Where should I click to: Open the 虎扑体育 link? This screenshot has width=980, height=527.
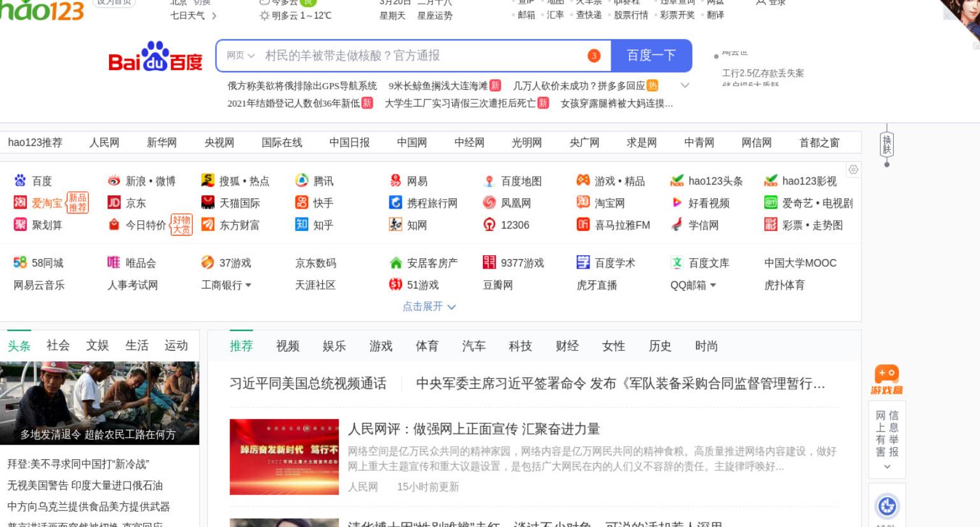(784, 285)
